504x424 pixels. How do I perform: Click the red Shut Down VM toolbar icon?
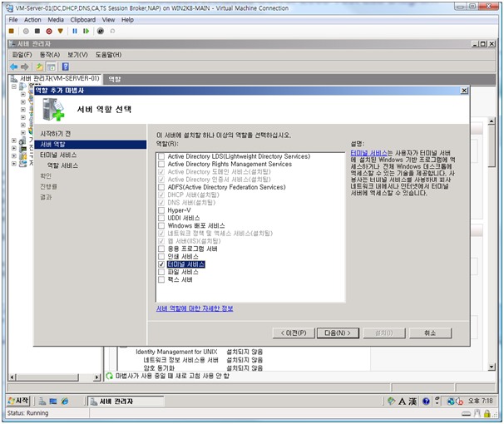tap(49, 31)
